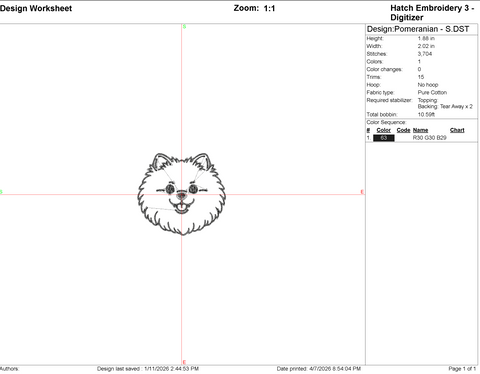Click the 'Total bobbin:' label
The image size is (480, 374).
click(x=382, y=114)
